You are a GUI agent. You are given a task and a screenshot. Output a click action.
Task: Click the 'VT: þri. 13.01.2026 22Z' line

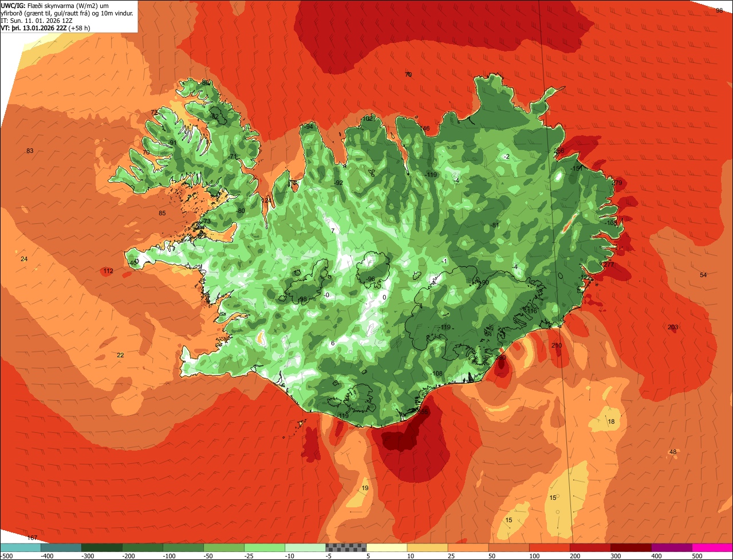click(45, 27)
